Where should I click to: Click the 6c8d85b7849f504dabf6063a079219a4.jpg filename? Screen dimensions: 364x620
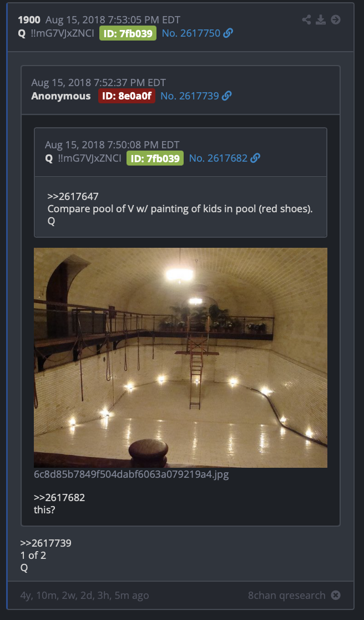point(131,474)
